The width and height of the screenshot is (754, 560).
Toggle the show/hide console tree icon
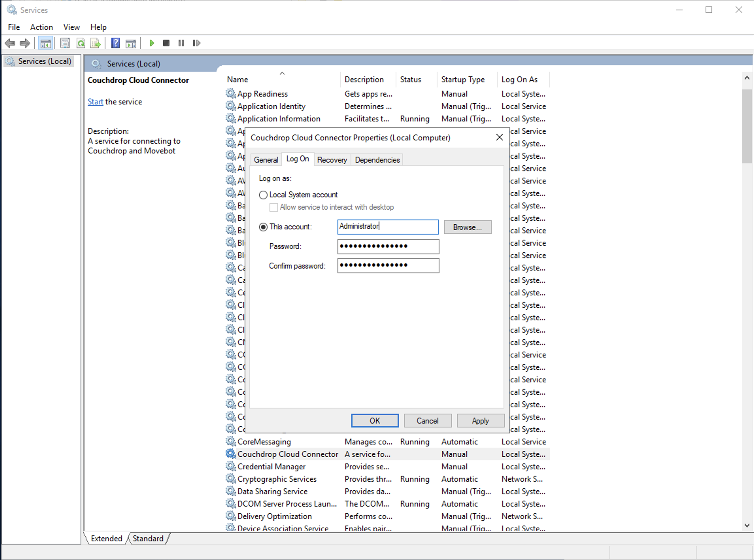(x=45, y=43)
